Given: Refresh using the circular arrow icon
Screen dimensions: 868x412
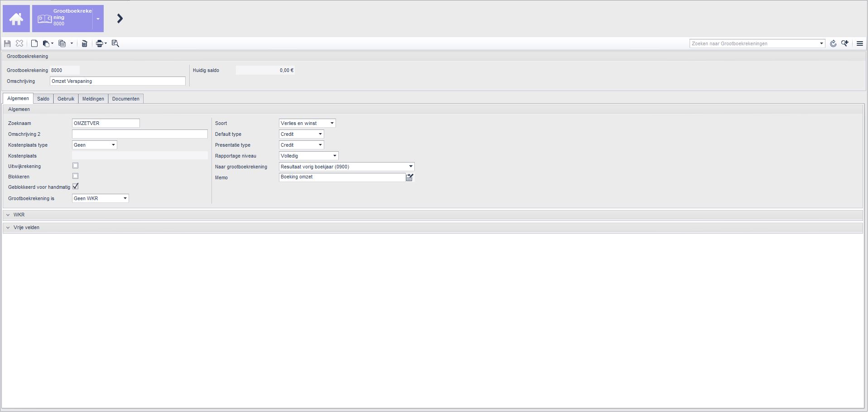Looking at the screenshot, I should click(x=833, y=43).
